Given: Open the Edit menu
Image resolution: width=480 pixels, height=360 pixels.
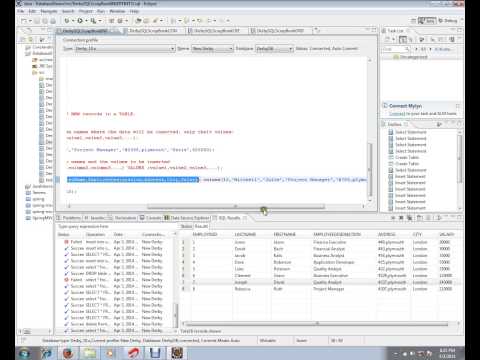Looking at the screenshot, I should pos(32,11).
